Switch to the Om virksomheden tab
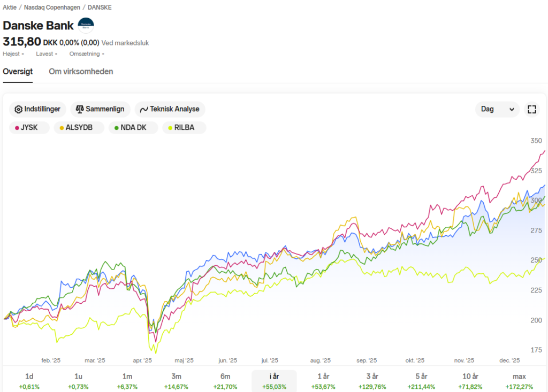The image size is (548, 392). point(81,72)
